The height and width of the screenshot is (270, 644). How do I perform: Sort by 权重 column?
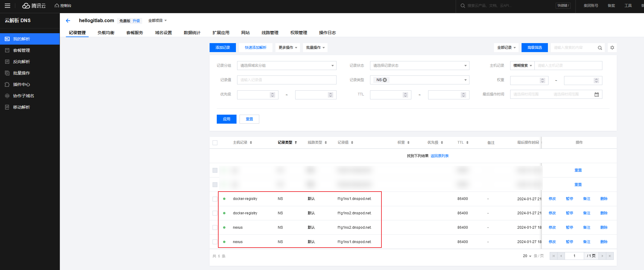point(408,142)
